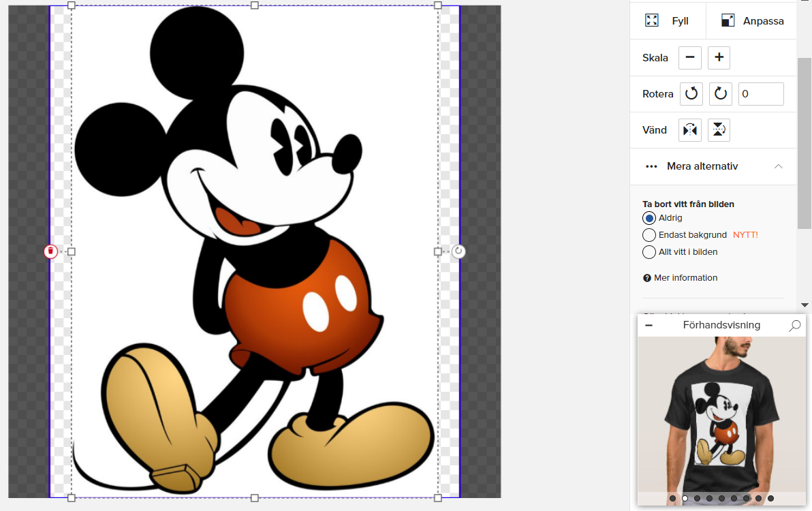Increase scale with plus button
The width and height of the screenshot is (812, 511).
pyautogui.click(x=719, y=57)
